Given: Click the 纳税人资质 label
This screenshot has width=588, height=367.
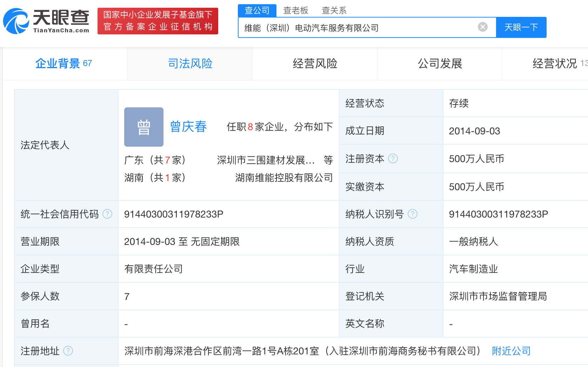Looking at the screenshot, I should [x=370, y=242].
